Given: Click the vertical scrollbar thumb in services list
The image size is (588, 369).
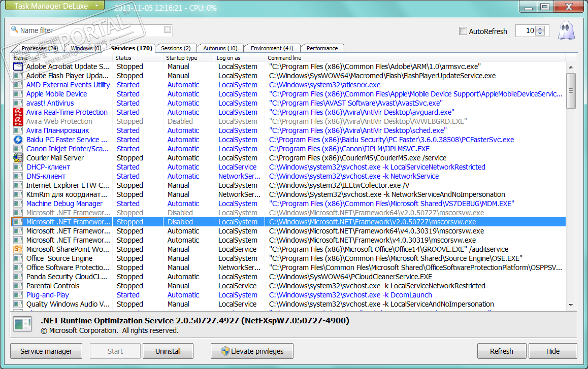Looking at the screenshot, I should [570, 90].
